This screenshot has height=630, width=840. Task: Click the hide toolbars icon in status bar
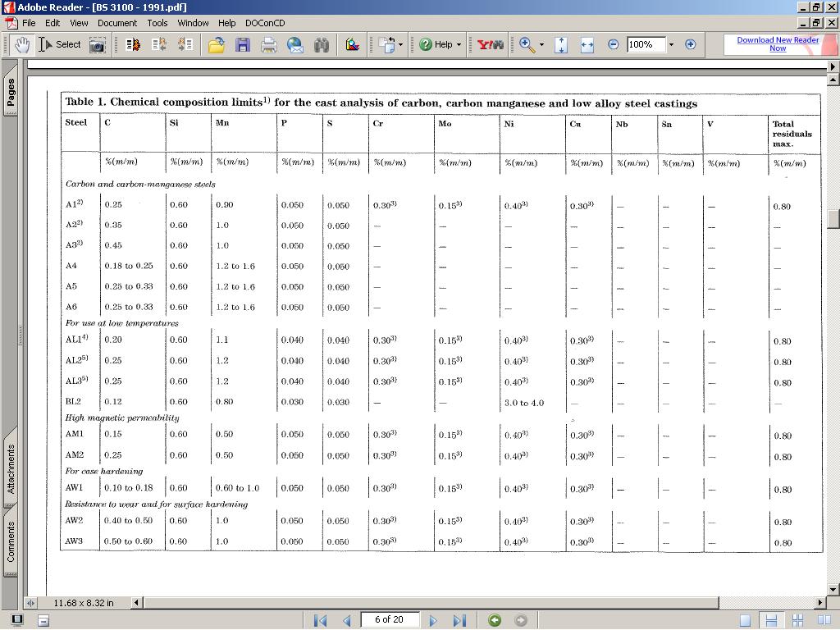[43, 621]
